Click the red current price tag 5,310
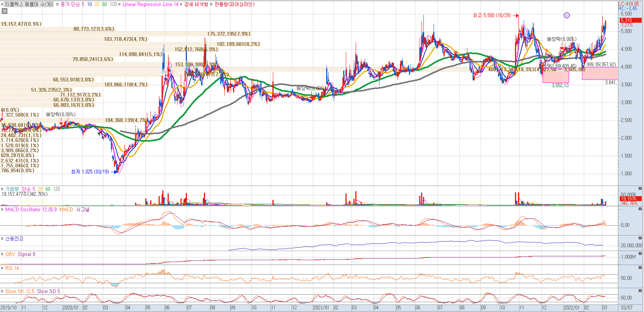The height and width of the screenshot is (312, 644). [x=631, y=20]
